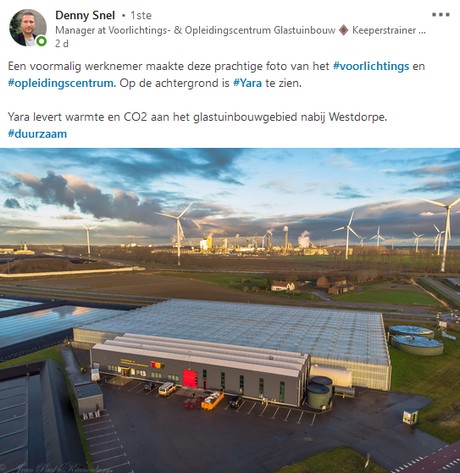
Task: Click the #duurzaam hashtag
Action: [x=37, y=134]
